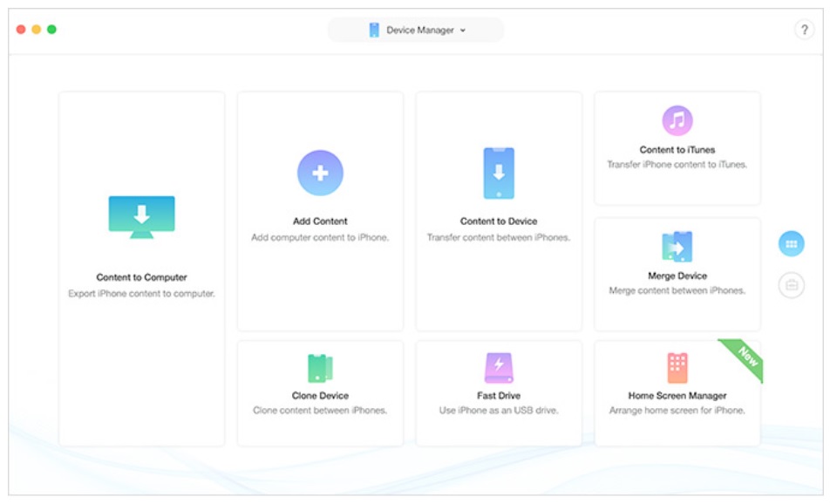This screenshot has height=504, width=830.
Task: Click the phone icon beside Device Manager
Action: coord(374,31)
